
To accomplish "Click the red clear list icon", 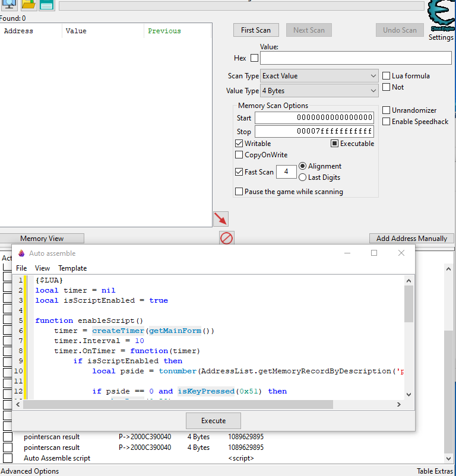I will pos(226,238).
